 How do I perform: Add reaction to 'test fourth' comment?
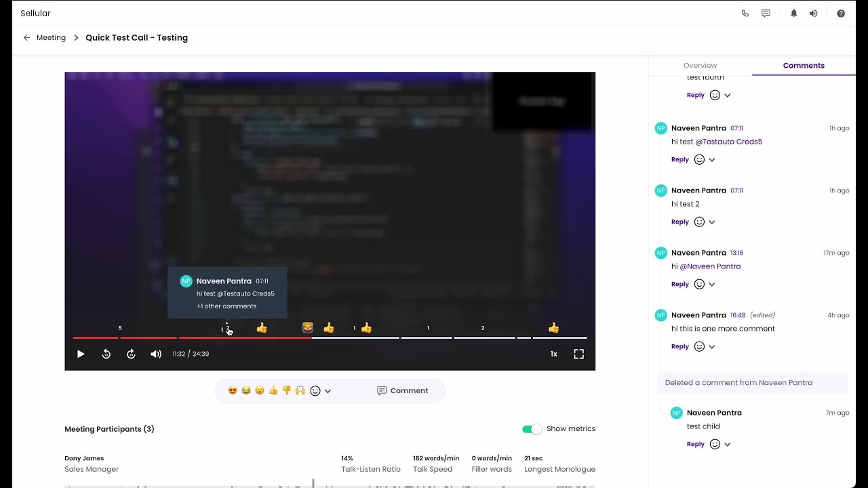(715, 96)
